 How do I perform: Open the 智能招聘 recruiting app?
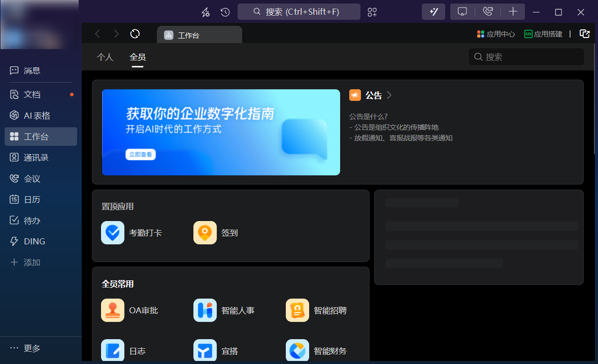317,310
